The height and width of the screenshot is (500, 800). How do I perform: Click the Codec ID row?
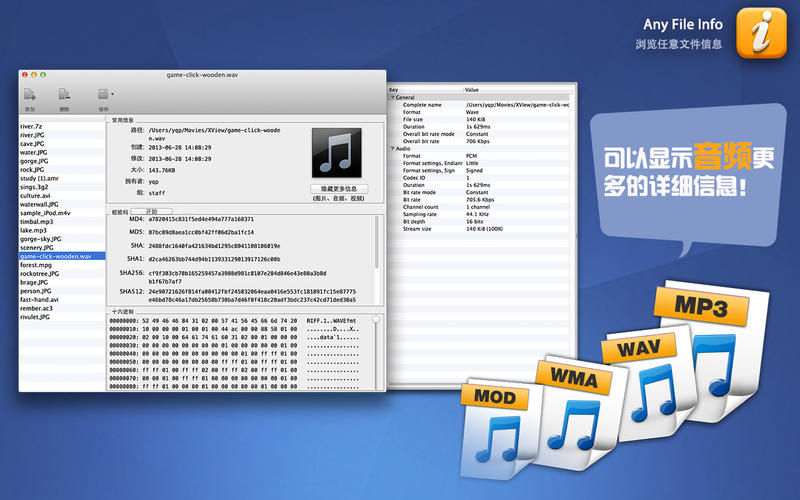click(x=479, y=178)
